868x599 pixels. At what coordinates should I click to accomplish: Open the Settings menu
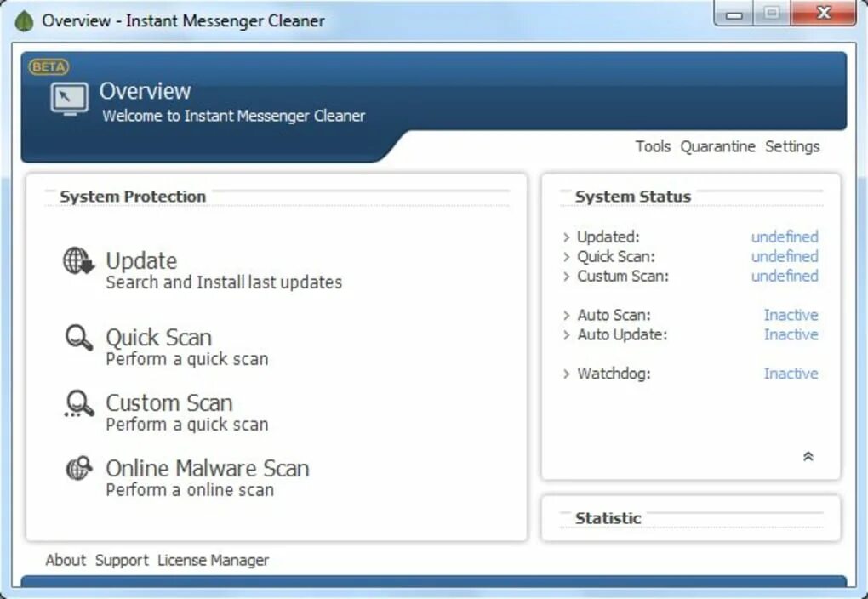tap(792, 146)
